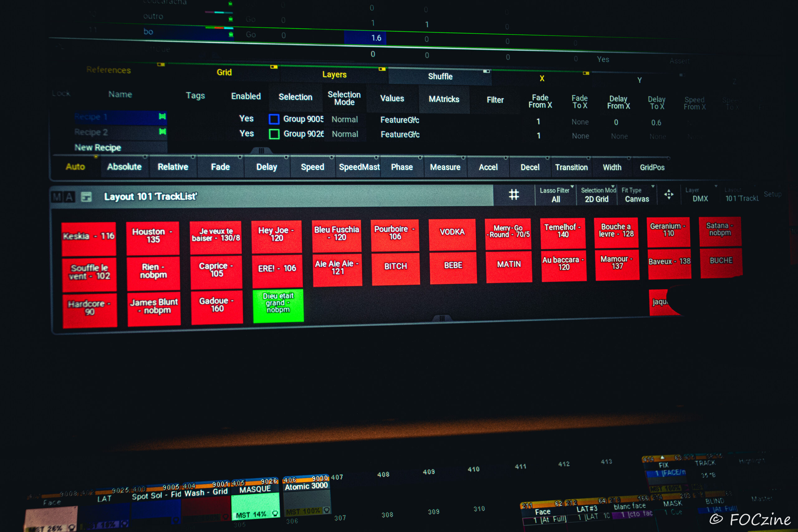Switch to the Absolute layer tab

tap(124, 167)
